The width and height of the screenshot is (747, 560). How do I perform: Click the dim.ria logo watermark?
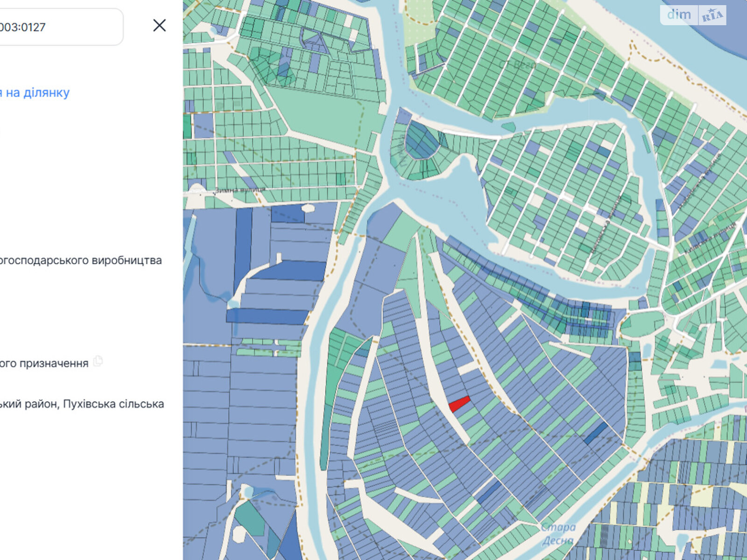pyautogui.click(x=693, y=15)
